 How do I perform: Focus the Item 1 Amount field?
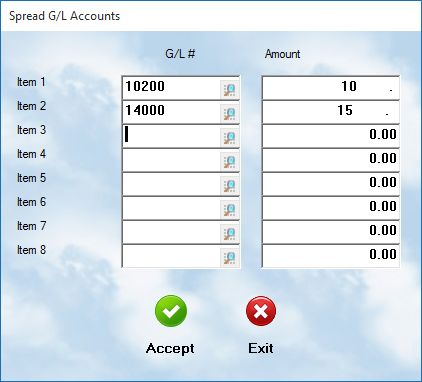pos(330,87)
